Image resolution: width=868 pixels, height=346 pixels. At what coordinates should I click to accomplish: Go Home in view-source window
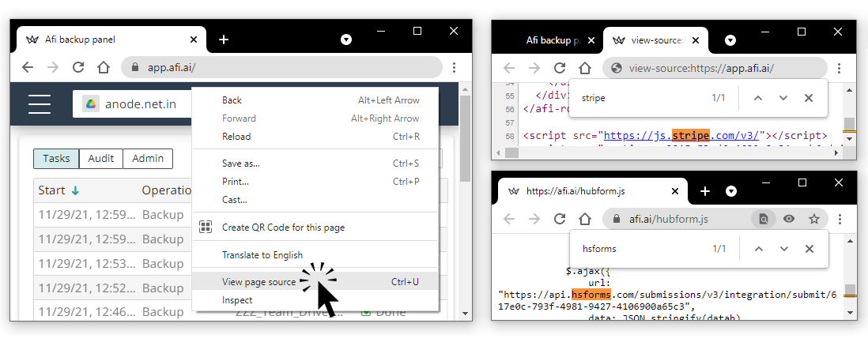pyautogui.click(x=585, y=68)
